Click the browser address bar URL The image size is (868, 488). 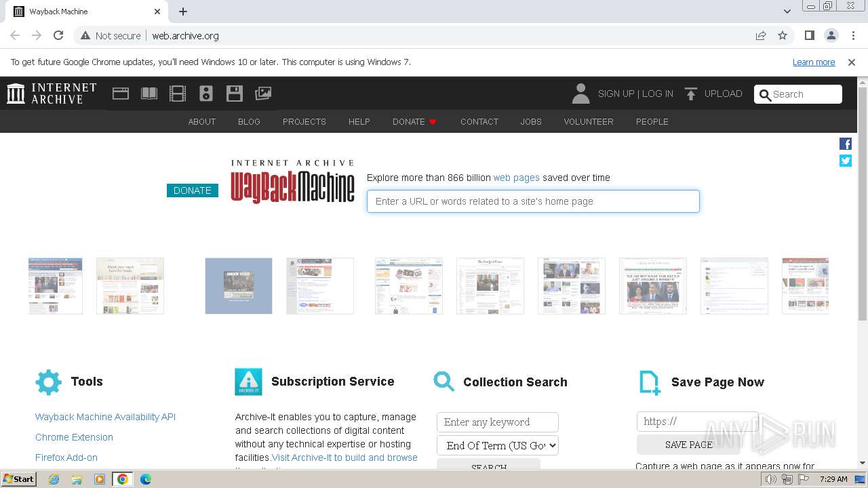point(185,36)
